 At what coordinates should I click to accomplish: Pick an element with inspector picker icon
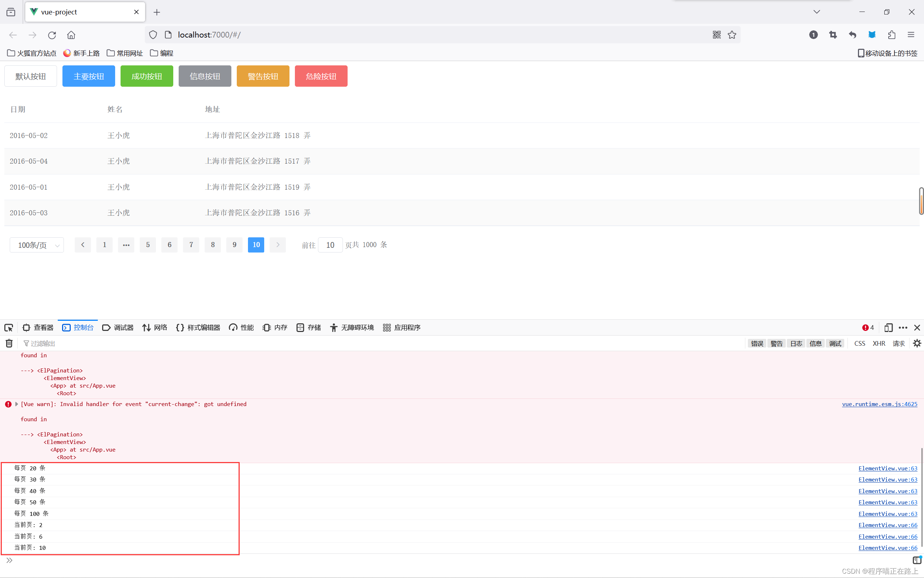(x=8, y=328)
